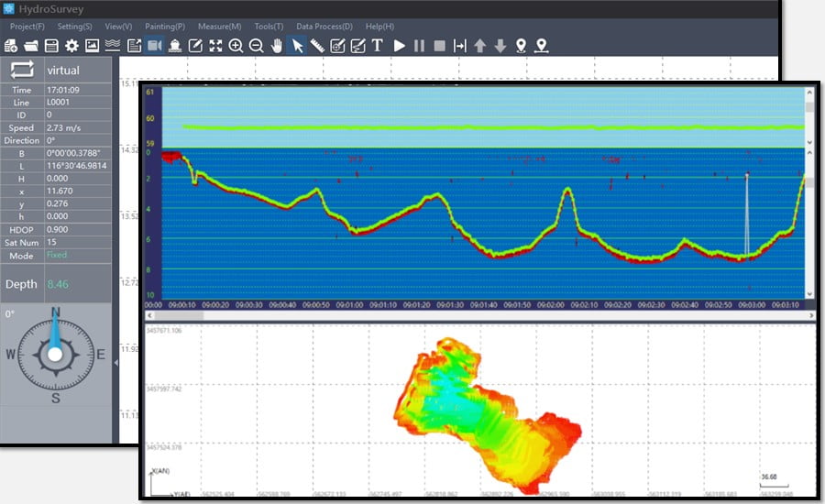Select the Zoom Out magnifier tool
Viewport: 825px width, 504px height.
(256, 45)
